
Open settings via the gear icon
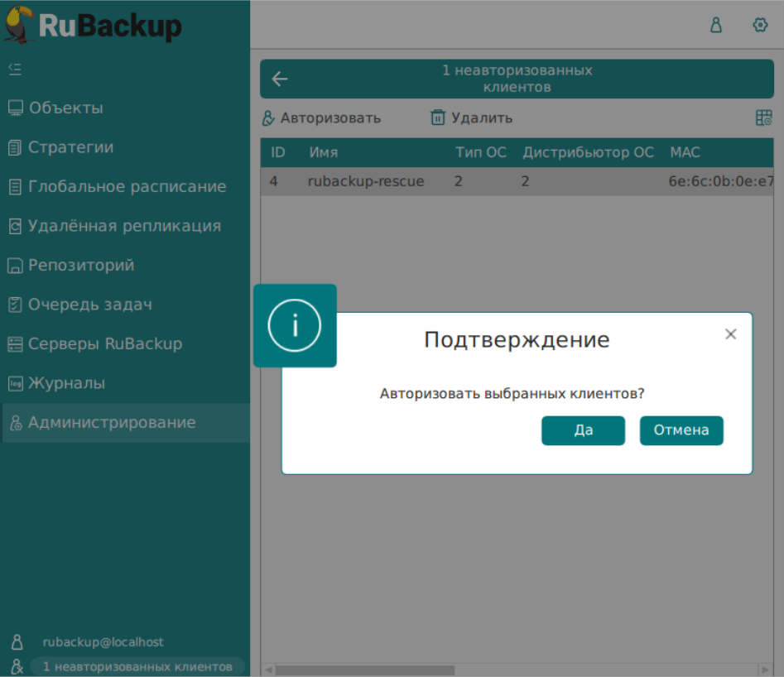point(760,25)
